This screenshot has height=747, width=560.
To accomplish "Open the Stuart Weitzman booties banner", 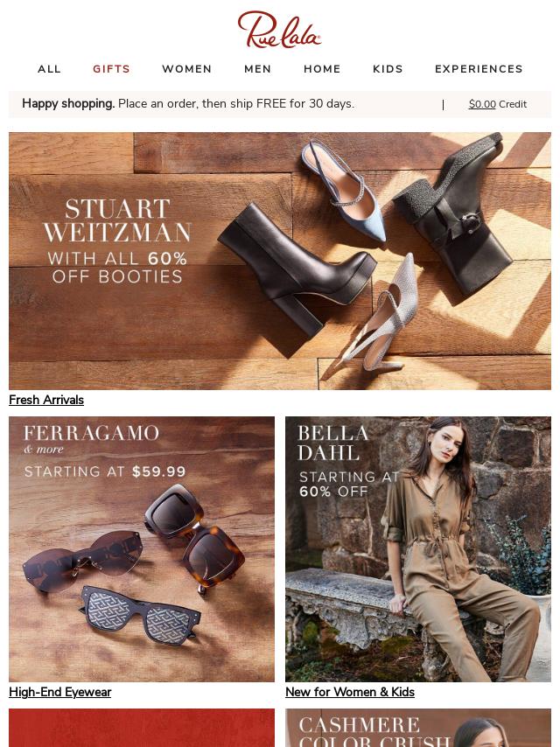I will coord(280,261).
